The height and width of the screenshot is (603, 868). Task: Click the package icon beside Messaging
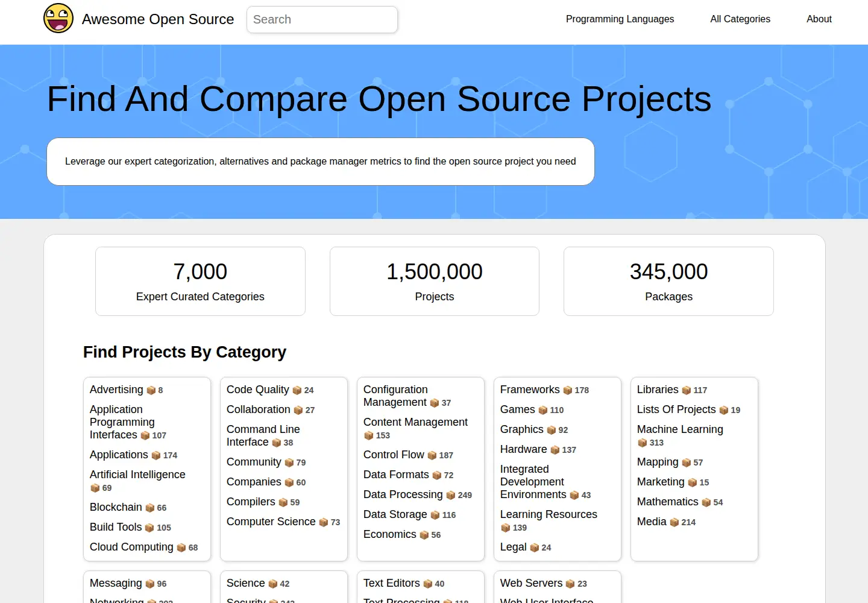(x=150, y=584)
